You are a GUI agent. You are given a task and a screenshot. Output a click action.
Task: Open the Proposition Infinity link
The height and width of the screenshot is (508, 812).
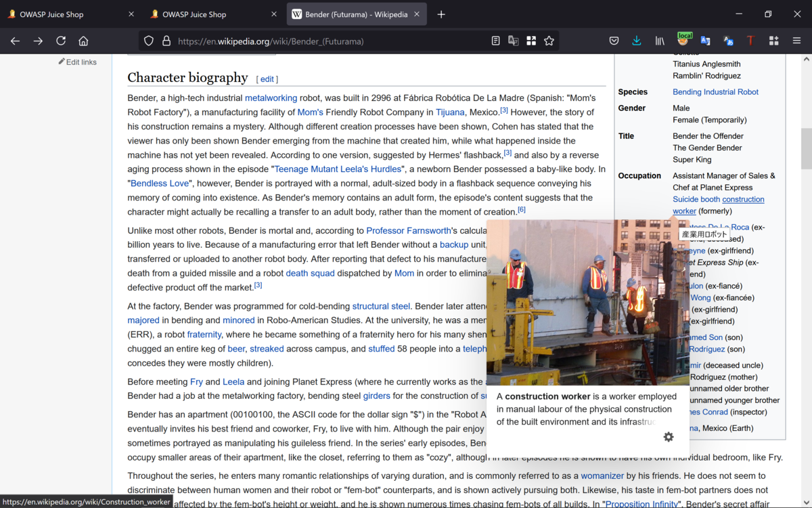641,504
